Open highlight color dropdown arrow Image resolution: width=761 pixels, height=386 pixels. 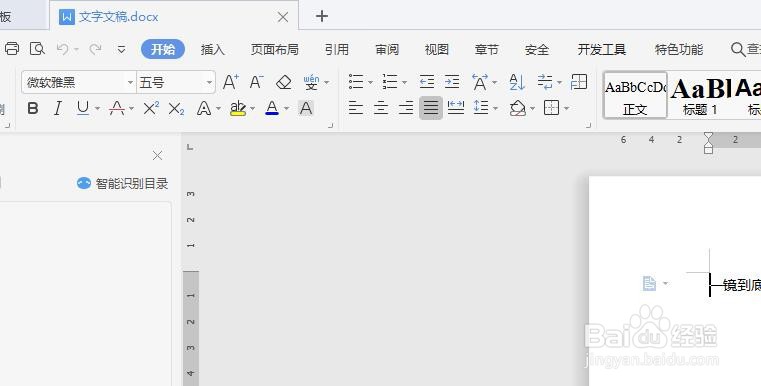click(252, 109)
